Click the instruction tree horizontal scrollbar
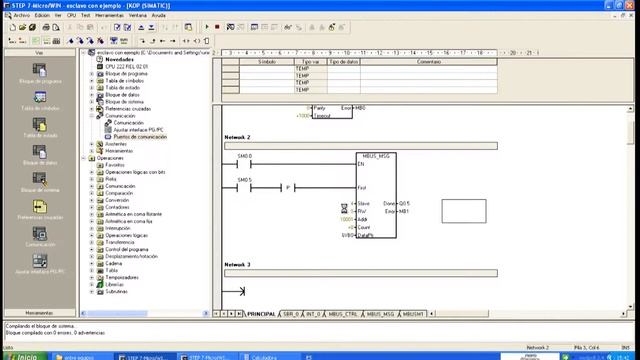This screenshot has height=360, width=640. pyautogui.click(x=144, y=313)
